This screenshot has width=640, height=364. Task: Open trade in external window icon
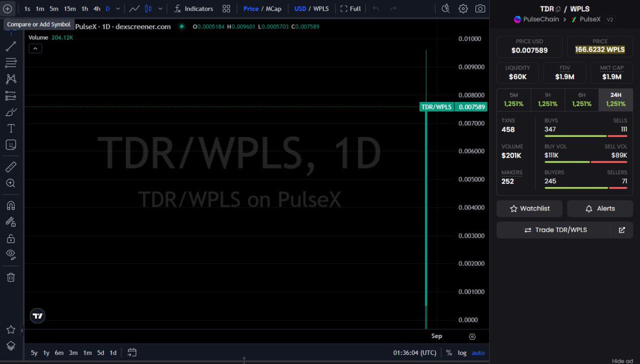pyautogui.click(x=622, y=230)
